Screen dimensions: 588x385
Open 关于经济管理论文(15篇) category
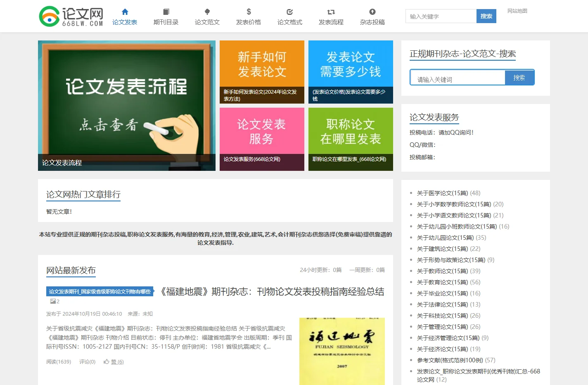(x=448, y=338)
